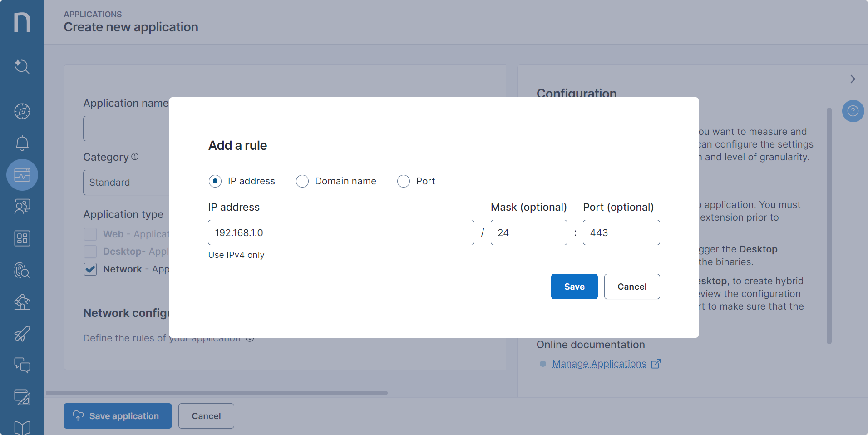Image resolution: width=868 pixels, height=435 pixels.
Task: Click the rocket icon in sidebar
Action: point(22,334)
